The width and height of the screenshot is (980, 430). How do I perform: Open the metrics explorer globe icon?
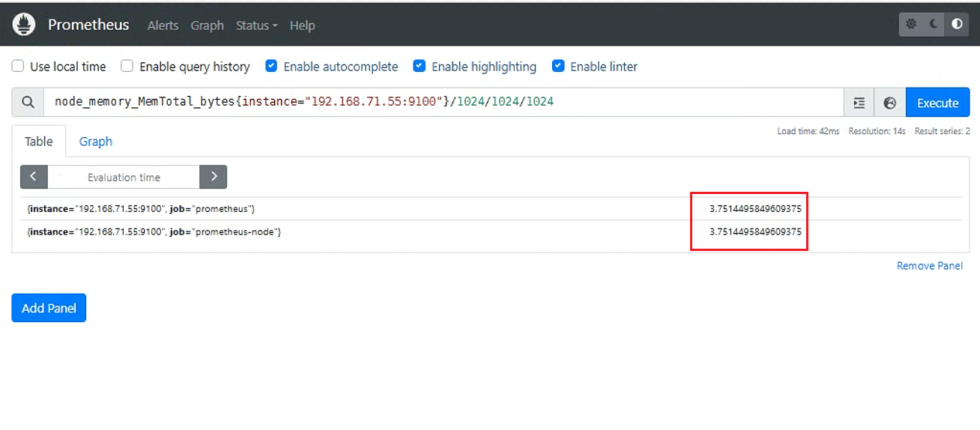pyautogui.click(x=890, y=103)
